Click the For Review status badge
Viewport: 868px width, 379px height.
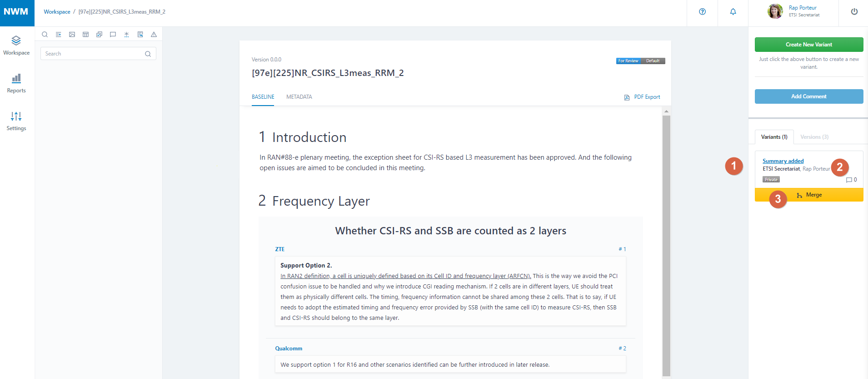tap(629, 61)
